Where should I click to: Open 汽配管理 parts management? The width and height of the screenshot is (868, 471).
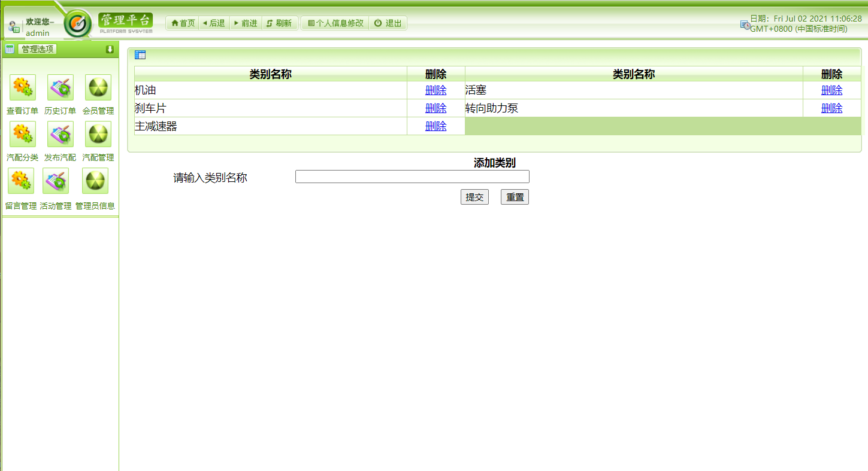click(x=98, y=133)
